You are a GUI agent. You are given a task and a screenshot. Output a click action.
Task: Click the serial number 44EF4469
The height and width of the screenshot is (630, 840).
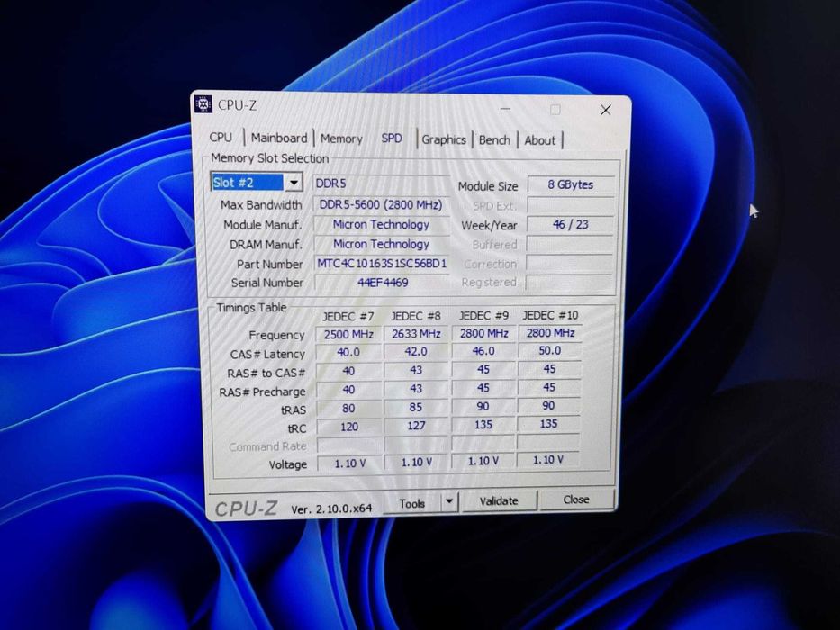(x=382, y=283)
